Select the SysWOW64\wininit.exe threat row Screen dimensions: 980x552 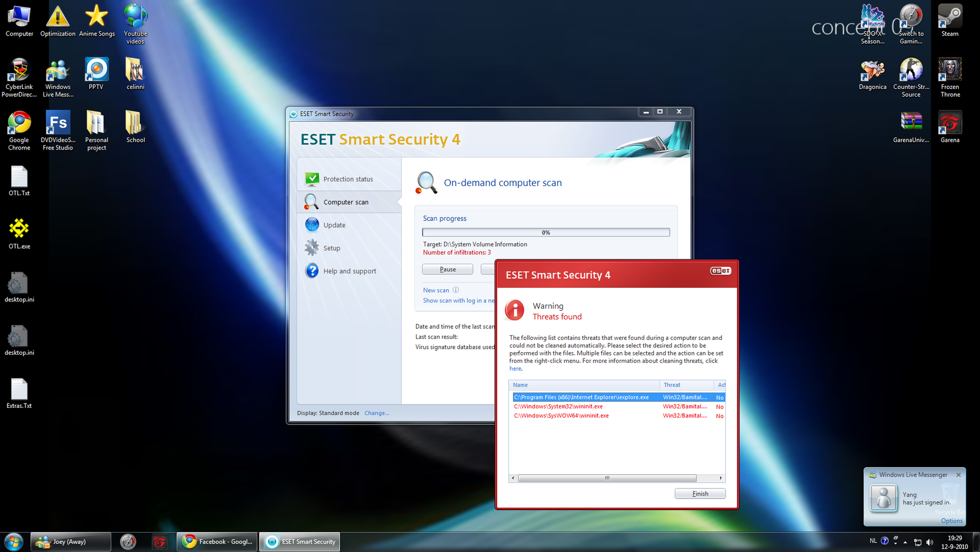coord(619,415)
